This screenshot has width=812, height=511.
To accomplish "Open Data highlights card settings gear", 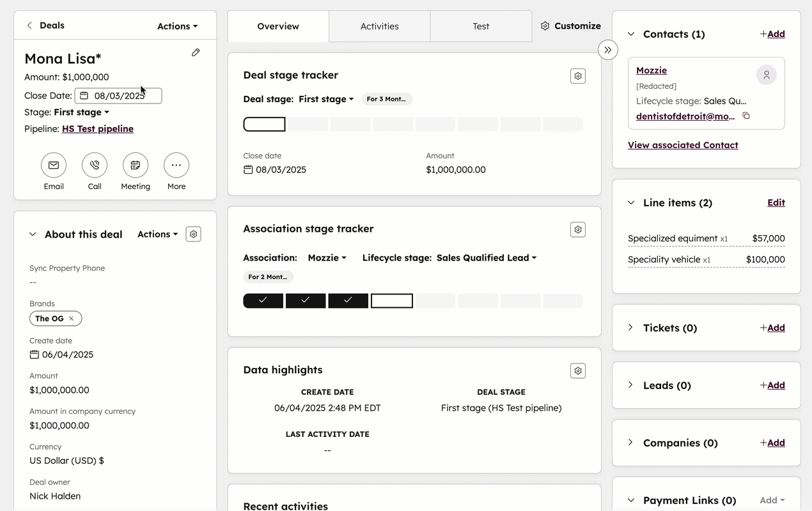I will tap(577, 370).
